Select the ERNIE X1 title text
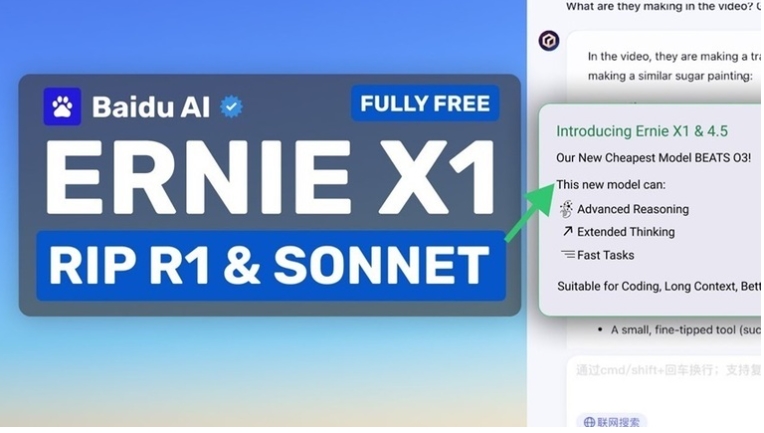764x433 pixels. tap(271, 178)
